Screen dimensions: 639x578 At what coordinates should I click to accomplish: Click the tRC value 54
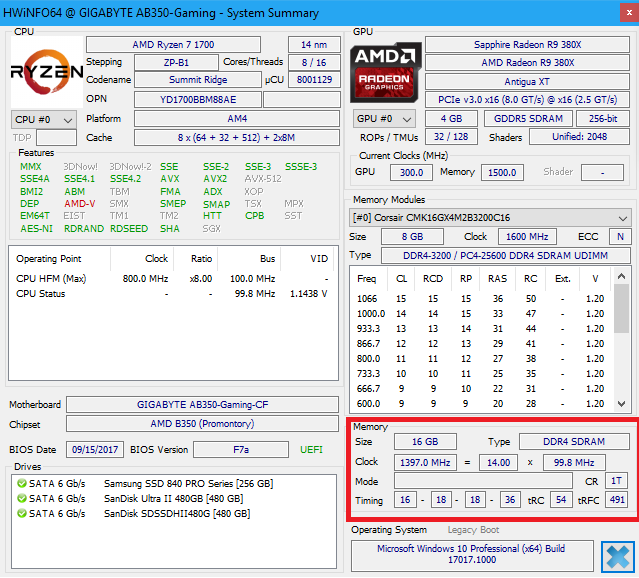click(x=561, y=501)
